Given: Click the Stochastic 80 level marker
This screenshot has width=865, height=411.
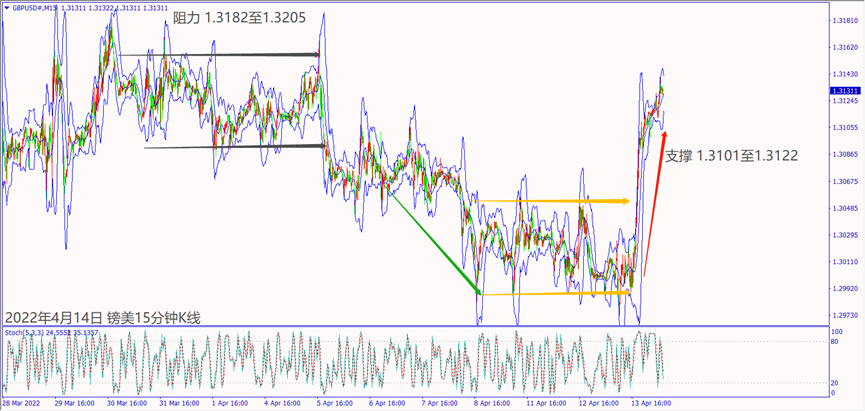Looking at the screenshot, I should 833,341.
